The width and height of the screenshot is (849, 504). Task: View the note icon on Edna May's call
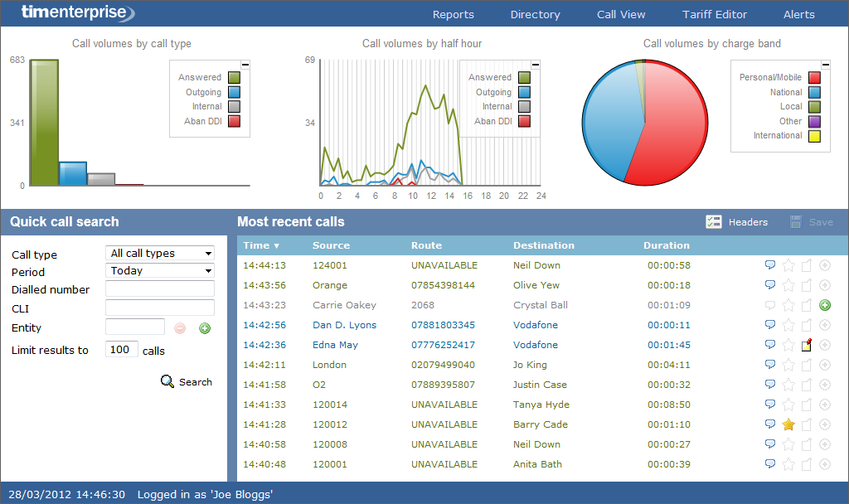(x=806, y=345)
